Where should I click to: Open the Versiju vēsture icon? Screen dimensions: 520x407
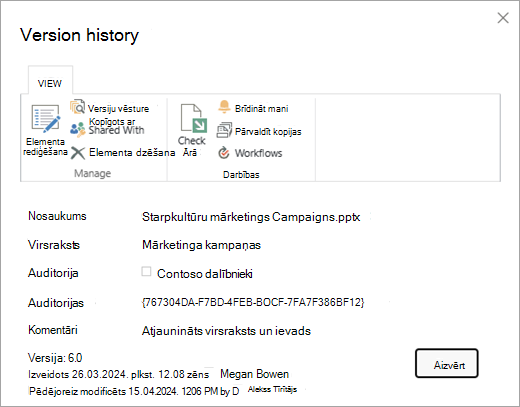point(77,107)
